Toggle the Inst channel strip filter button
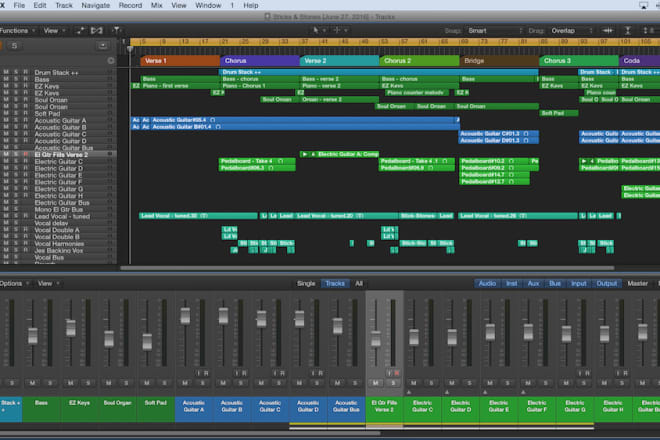The image size is (660, 440). pyautogui.click(x=511, y=283)
